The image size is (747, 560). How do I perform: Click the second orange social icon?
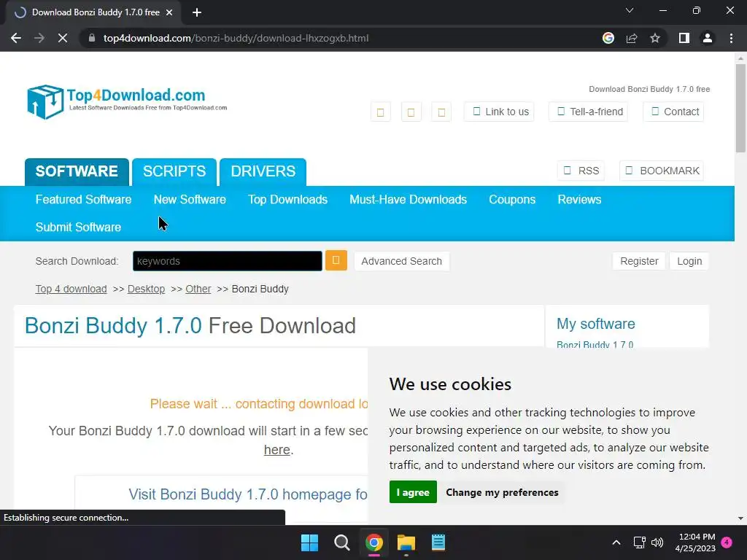pos(411,112)
